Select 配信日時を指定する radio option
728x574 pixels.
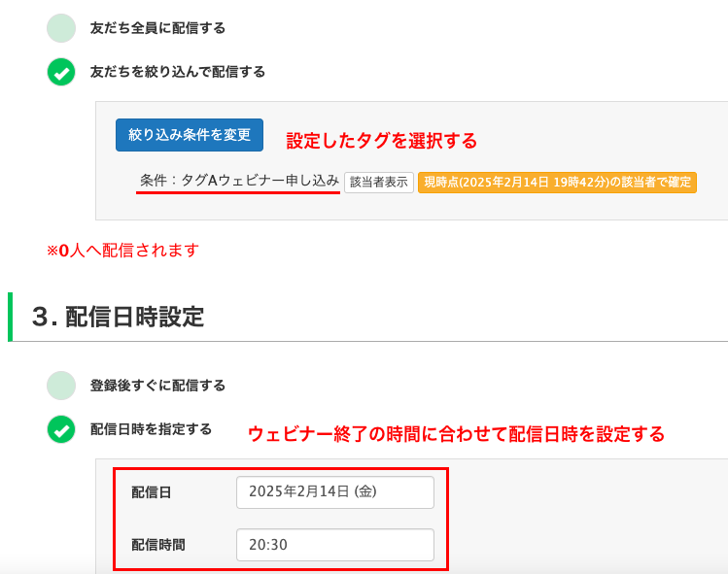pos(61,429)
